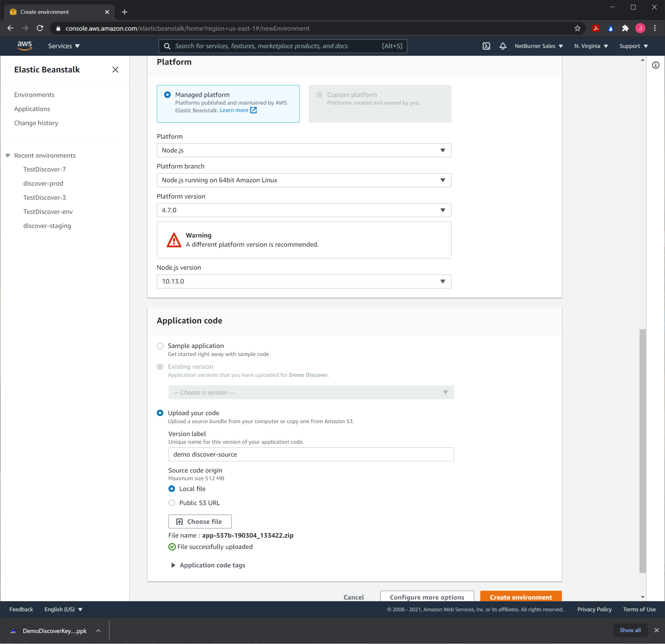Open the notifications bell icon
665x644 pixels.
coord(502,46)
